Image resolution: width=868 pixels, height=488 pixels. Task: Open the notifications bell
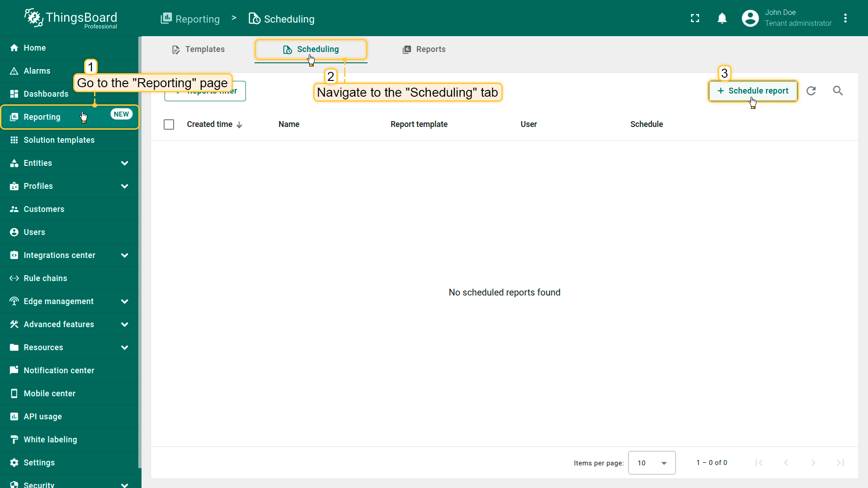tap(722, 18)
